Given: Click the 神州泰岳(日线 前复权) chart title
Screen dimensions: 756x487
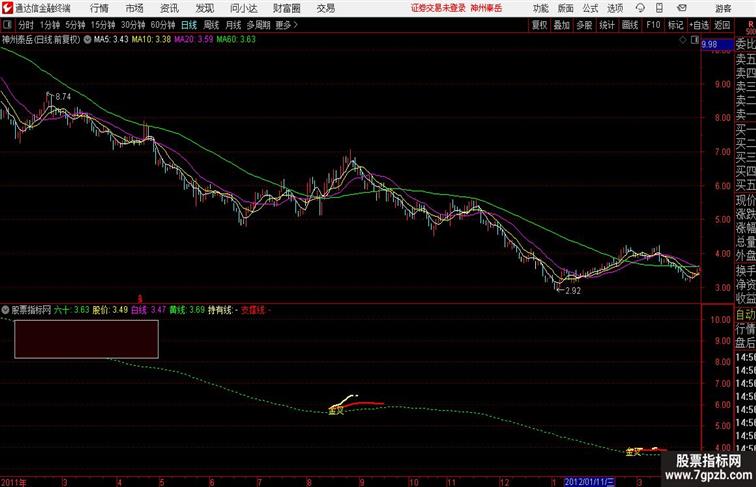Looking at the screenshot, I should (x=41, y=40).
